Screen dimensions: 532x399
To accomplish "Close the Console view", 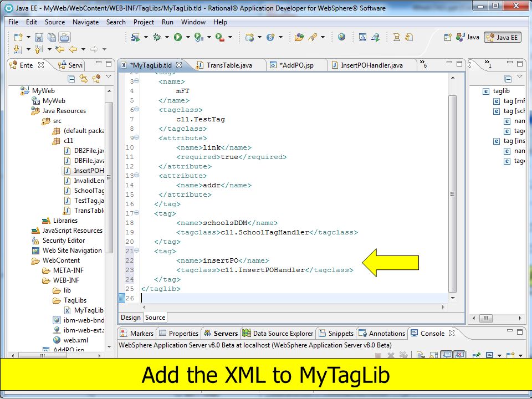I will (x=451, y=333).
